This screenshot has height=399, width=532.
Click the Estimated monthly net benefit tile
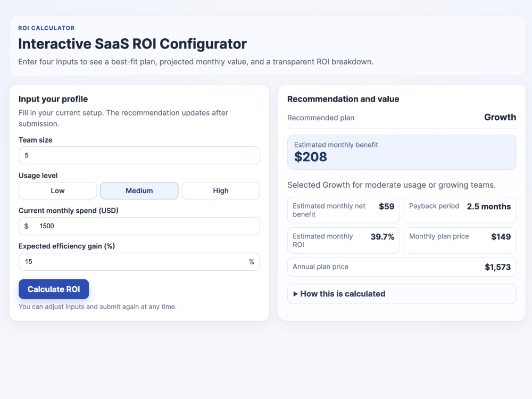pyautogui.click(x=343, y=210)
